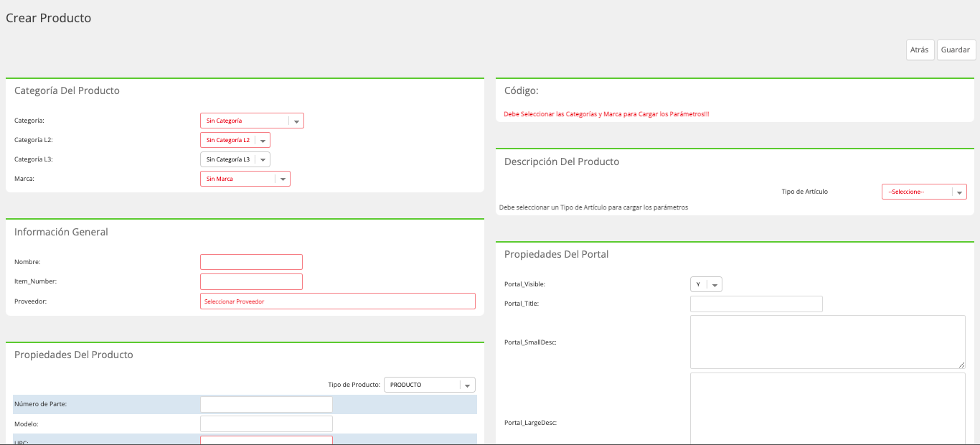Click the red category warning message
Screen dimensions: 980x445
(606, 114)
